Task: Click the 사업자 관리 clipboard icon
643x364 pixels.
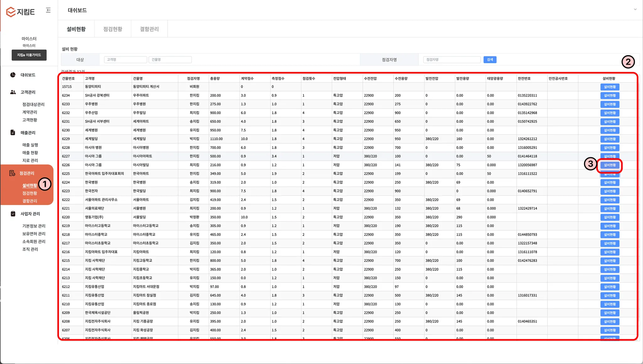Action: pos(13,214)
